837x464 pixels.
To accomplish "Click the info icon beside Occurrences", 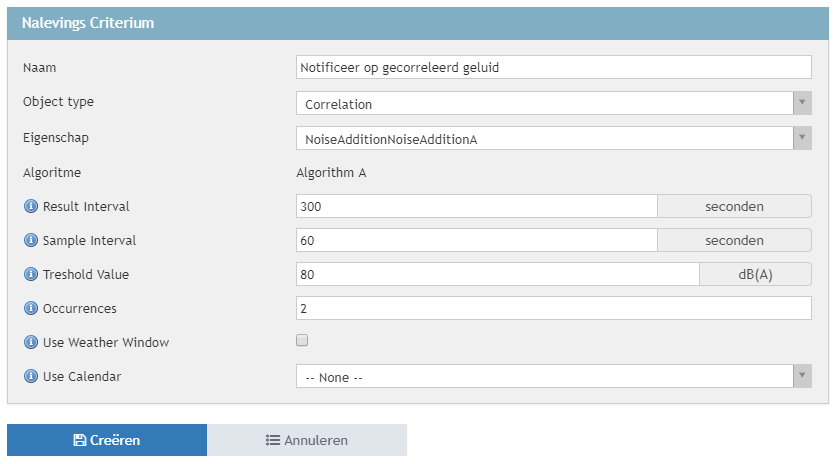I will (30, 309).
